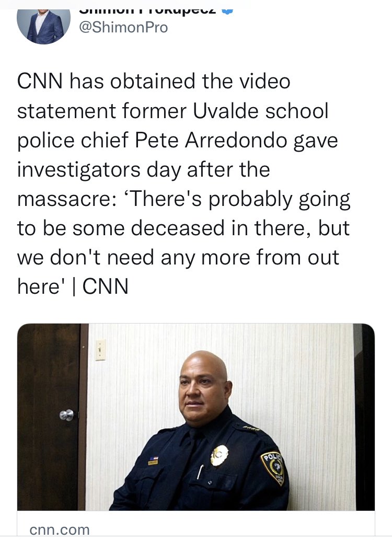Click the silver door knob in photo
The height and width of the screenshot is (541, 392).
[x=66, y=415]
